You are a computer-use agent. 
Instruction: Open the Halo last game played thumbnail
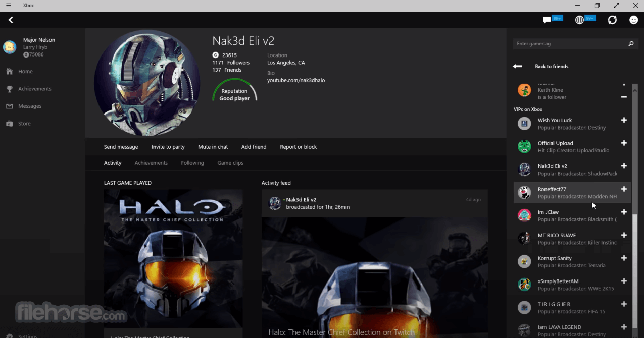pos(173,258)
